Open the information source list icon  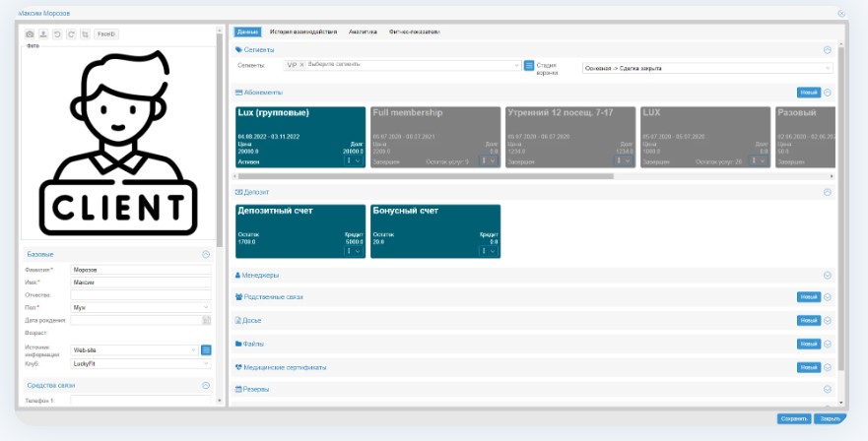(206, 349)
